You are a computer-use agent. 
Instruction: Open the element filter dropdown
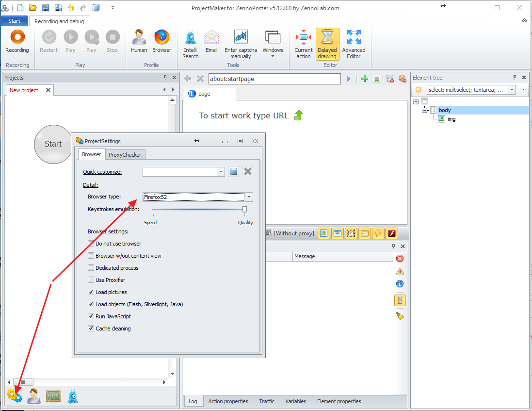click(x=512, y=90)
